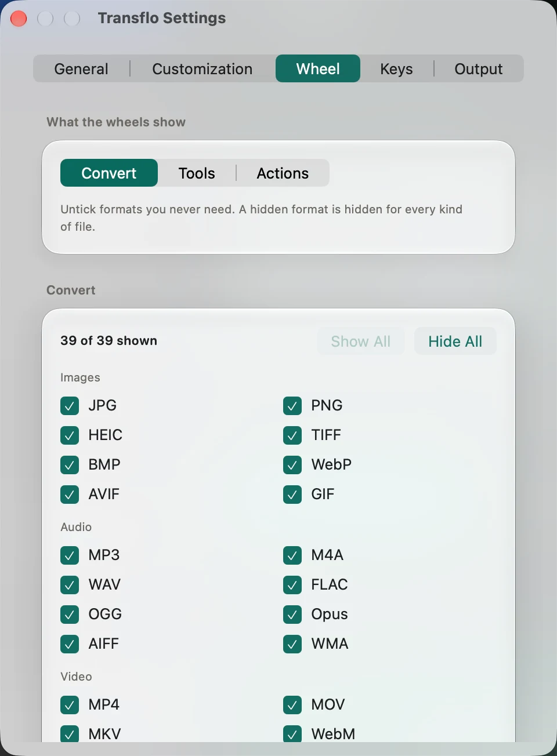Screen dimensions: 557x756
Task: Click the Images section heading
Action: click(80, 377)
